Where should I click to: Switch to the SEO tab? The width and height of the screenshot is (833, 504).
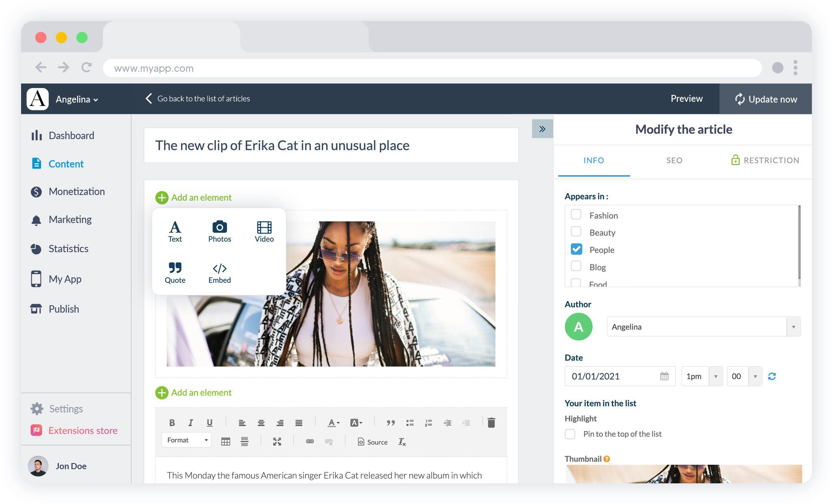pyautogui.click(x=674, y=160)
